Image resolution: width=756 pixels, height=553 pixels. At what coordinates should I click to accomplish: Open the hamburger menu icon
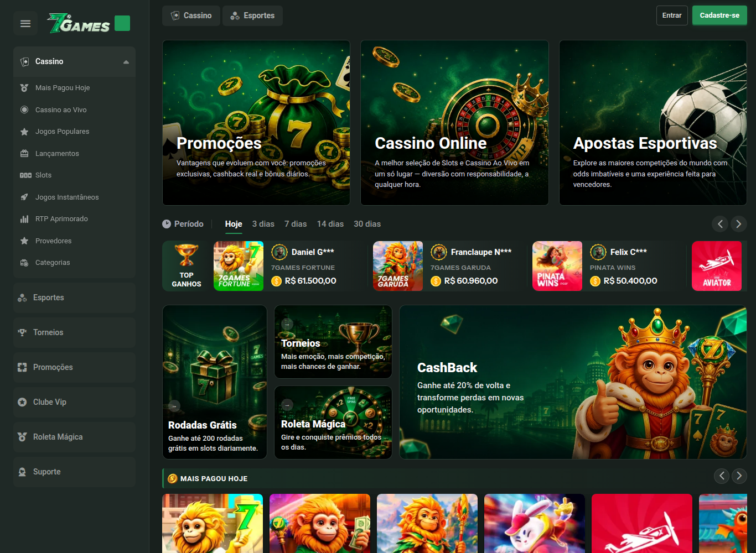point(25,23)
